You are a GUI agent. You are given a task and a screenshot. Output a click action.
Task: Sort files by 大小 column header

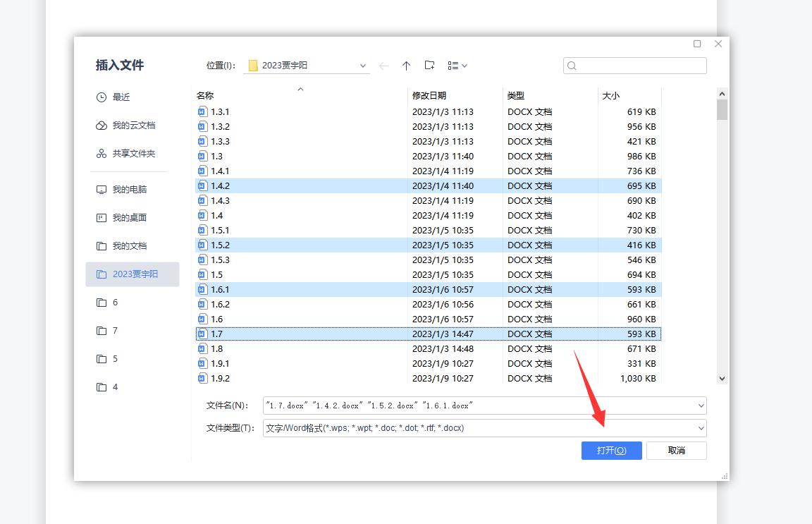(610, 96)
